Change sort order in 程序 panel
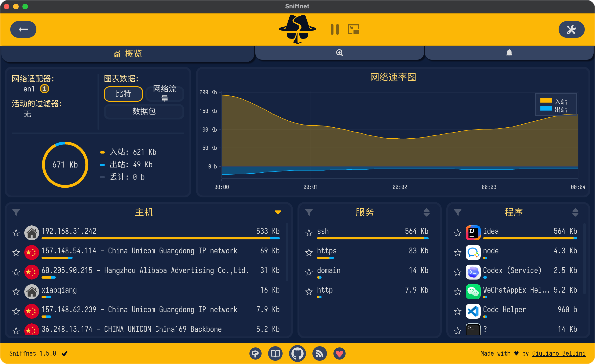This screenshot has height=364, width=595. pos(575,212)
